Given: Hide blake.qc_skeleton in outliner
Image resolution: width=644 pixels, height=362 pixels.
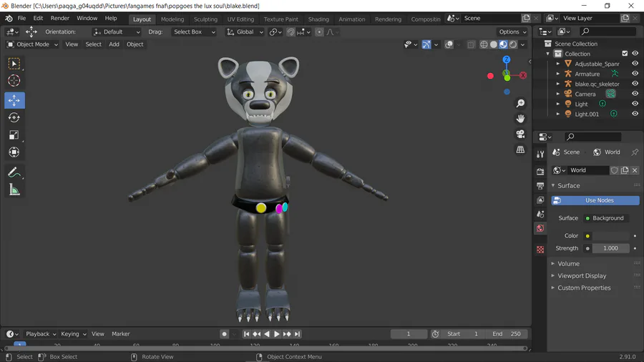Looking at the screenshot, I should point(635,84).
